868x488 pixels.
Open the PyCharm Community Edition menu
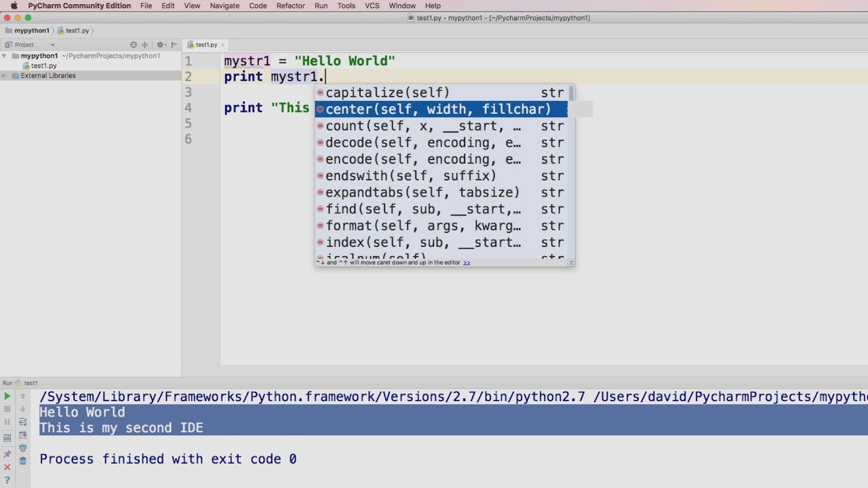coord(79,5)
